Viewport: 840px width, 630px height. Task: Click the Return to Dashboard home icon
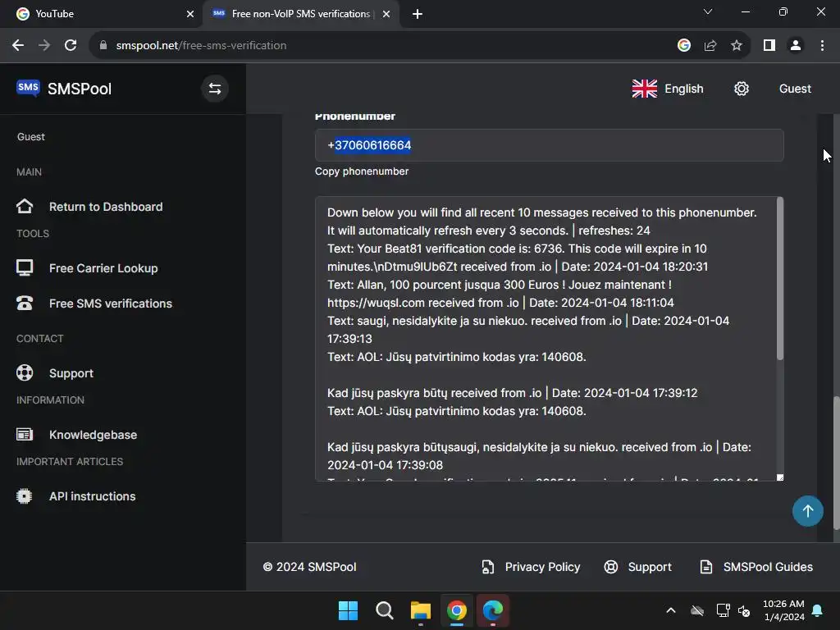coord(25,206)
